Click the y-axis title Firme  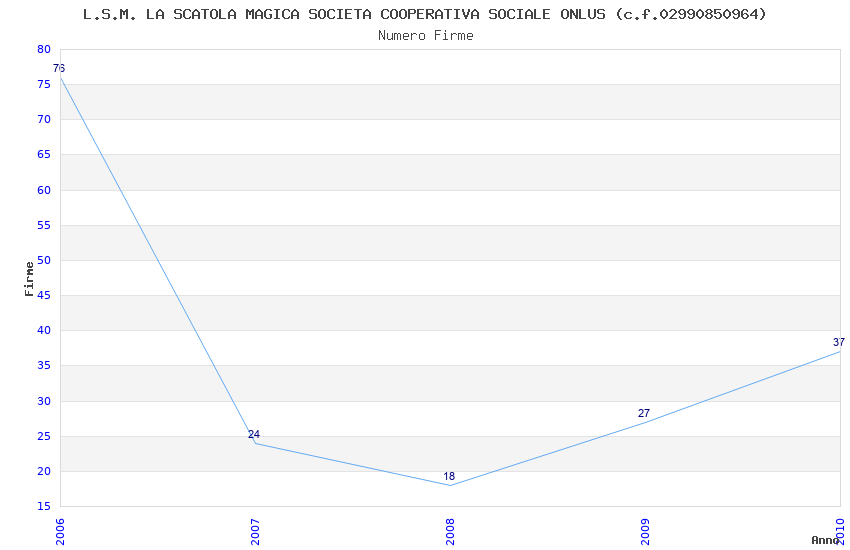29,279
